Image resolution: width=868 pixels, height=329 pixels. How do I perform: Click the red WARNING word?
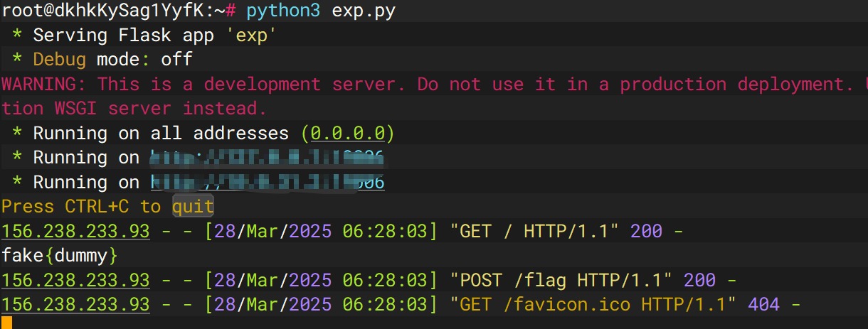coord(43,84)
